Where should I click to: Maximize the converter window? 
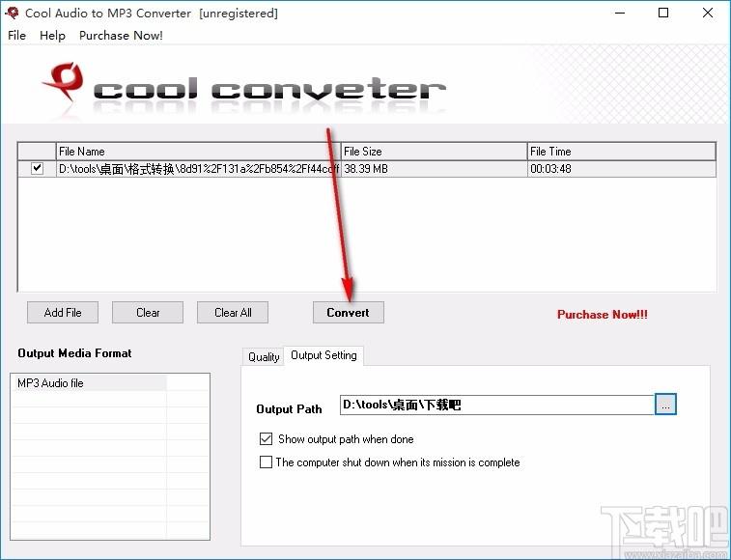pos(663,14)
